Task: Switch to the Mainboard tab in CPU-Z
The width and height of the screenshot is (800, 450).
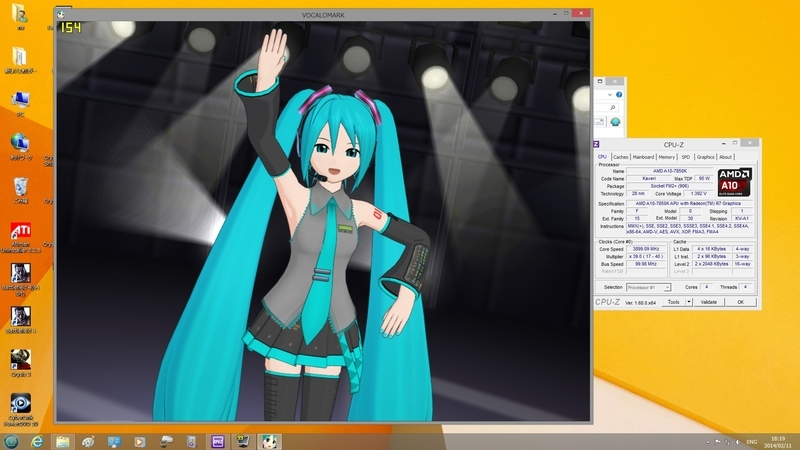Action: pyautogui.click(x=643, y=157)
